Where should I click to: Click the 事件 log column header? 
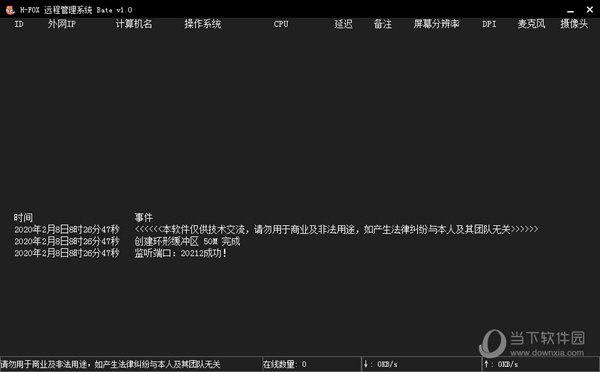(x=143, y=218)
